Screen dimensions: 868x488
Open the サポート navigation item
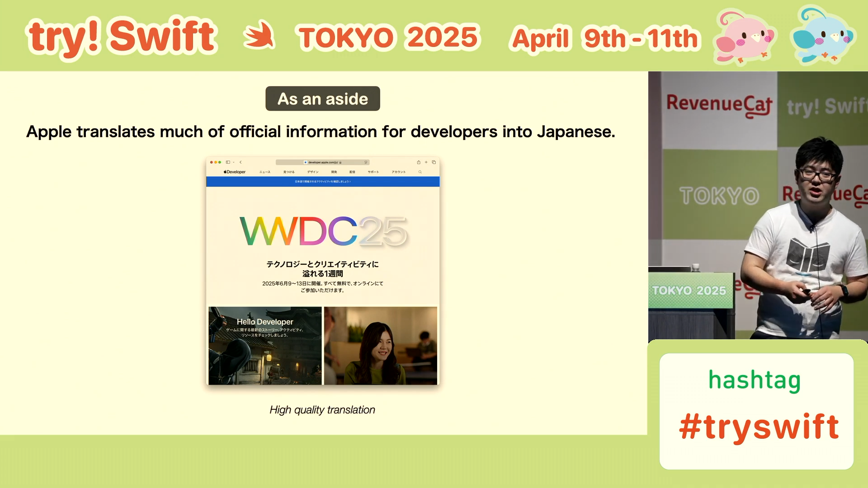coord(374,172)
